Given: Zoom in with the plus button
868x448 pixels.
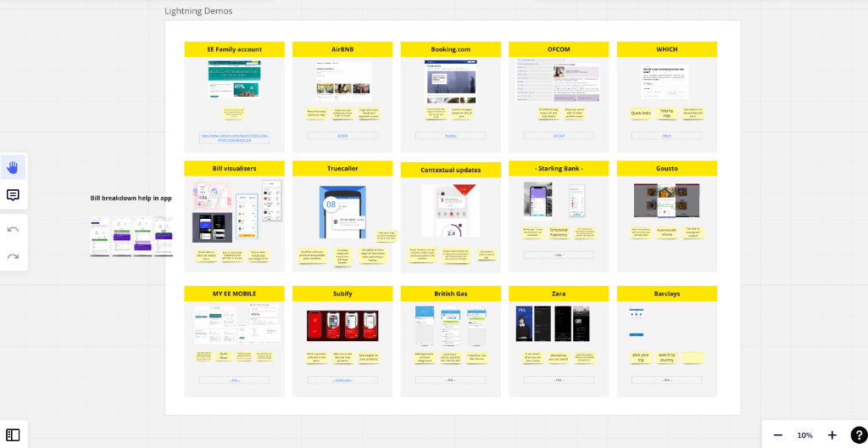Looking at the screenshot, I should [832, 435].
